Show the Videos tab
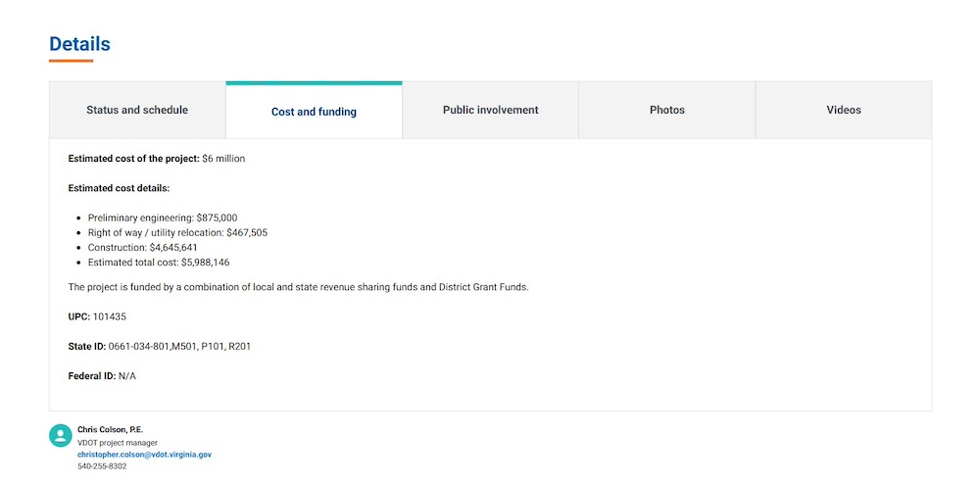The image size is (980, 485). [x=843, y=110]
